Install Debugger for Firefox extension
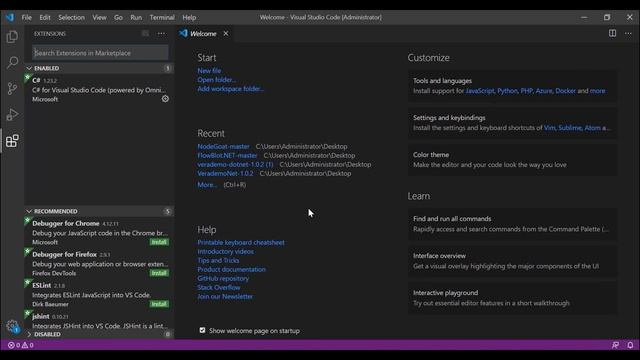Image resolution: width=640 pixels, height=360 pixels. click(x=159, y=273)
